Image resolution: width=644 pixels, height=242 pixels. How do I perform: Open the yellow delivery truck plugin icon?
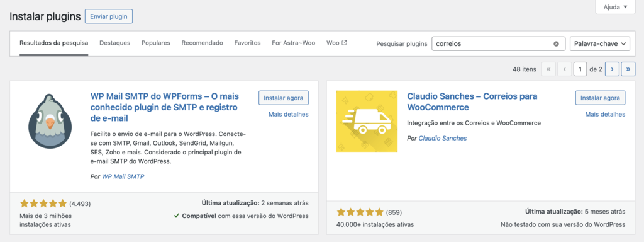pyautogui.click(x=367, y=121)
